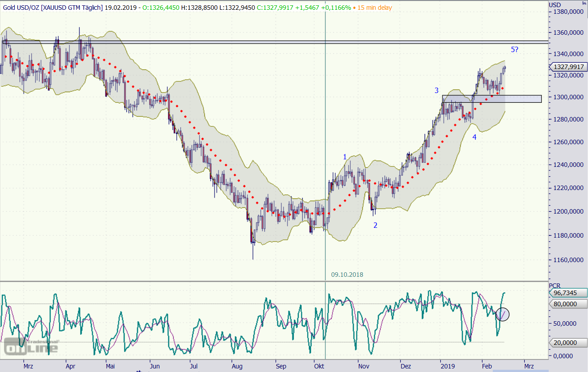Select the wave label '4' annotation
588x372 pixels.
click(474, 137)
